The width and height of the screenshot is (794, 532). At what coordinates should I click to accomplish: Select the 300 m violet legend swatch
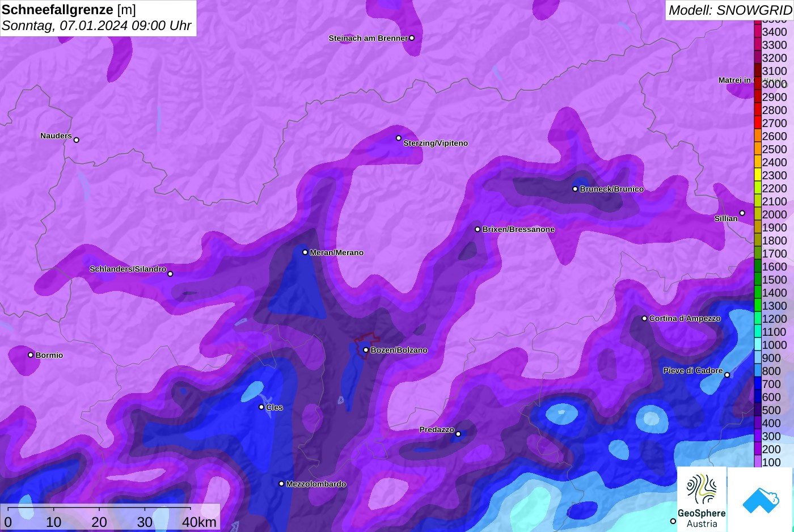pos(757,436)
